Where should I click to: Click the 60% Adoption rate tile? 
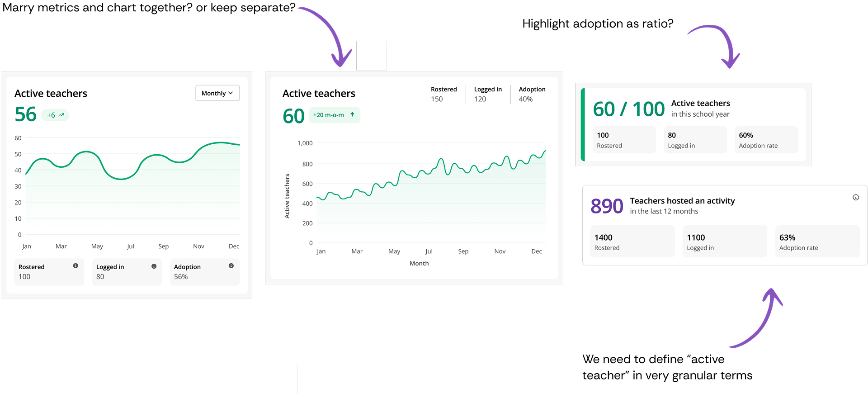(766, 140)
